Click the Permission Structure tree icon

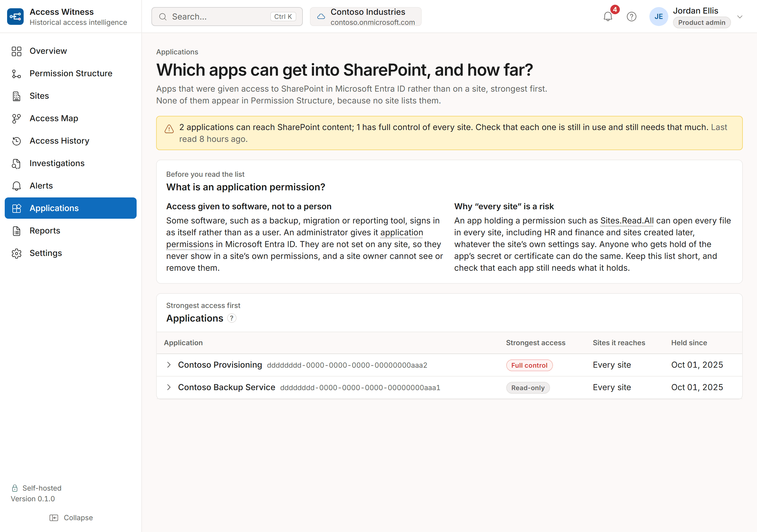(x=17, y=74)
